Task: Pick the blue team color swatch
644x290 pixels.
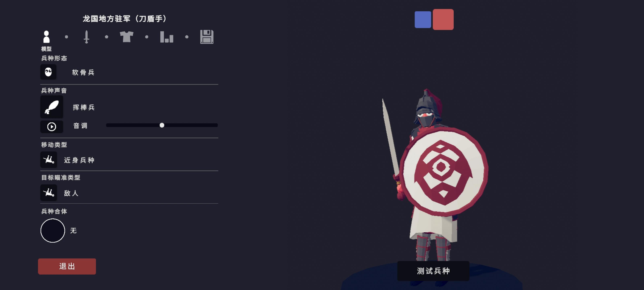Action: click(x=423, y=20)
